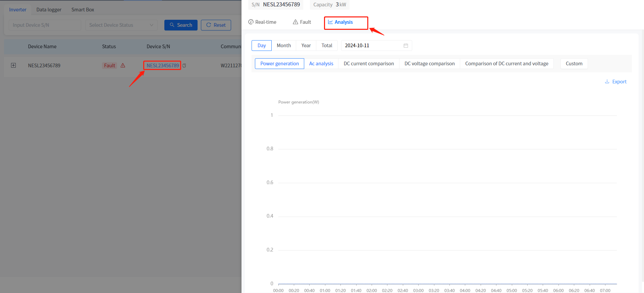Image resolution: width=644 pixels, height=293 pixels.
Task: Open the Select Device Status dropdown
Action: [x=121, y=25]
